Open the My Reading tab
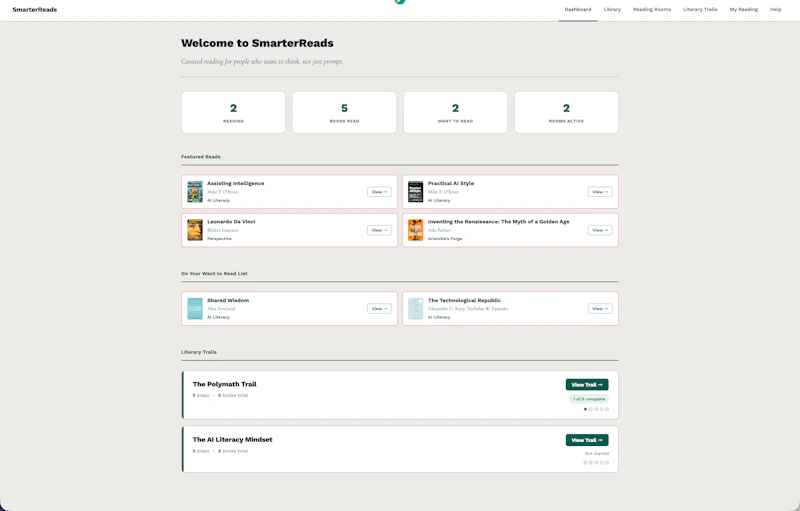This screenshot has height=511, width=800. (x=743, y=9)
